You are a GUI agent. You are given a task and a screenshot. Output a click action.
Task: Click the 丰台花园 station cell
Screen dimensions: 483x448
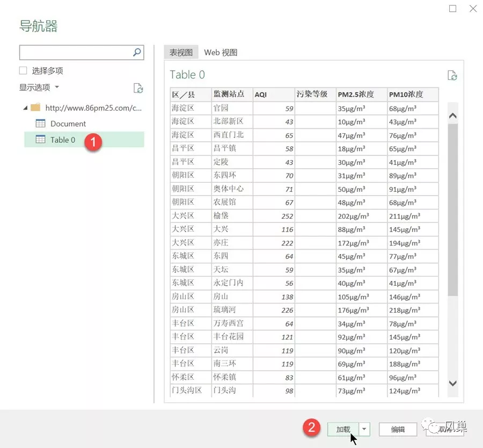pos(232,337)
